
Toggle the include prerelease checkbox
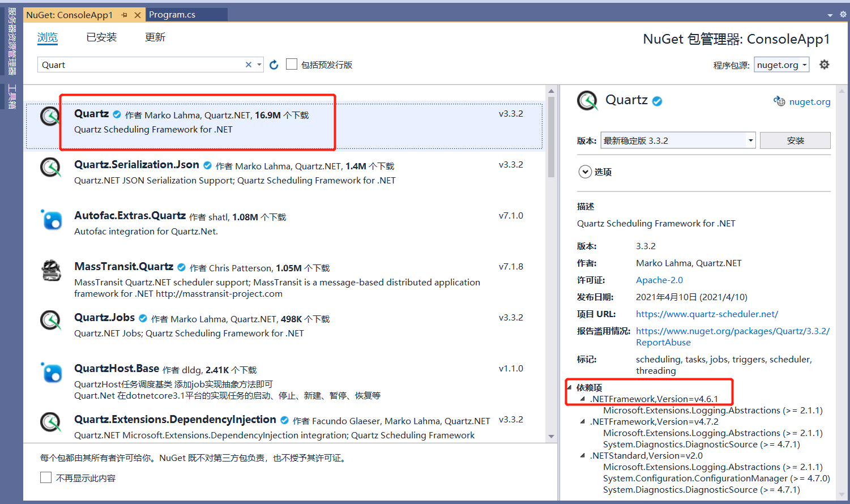point(292,65)
